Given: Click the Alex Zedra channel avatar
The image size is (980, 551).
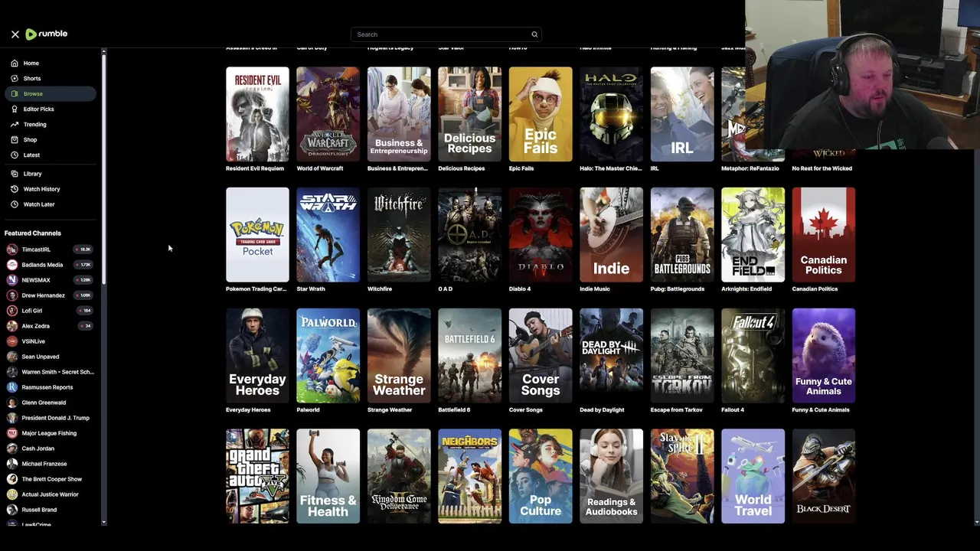Looking at the screenshot, I should coord(12,326).
